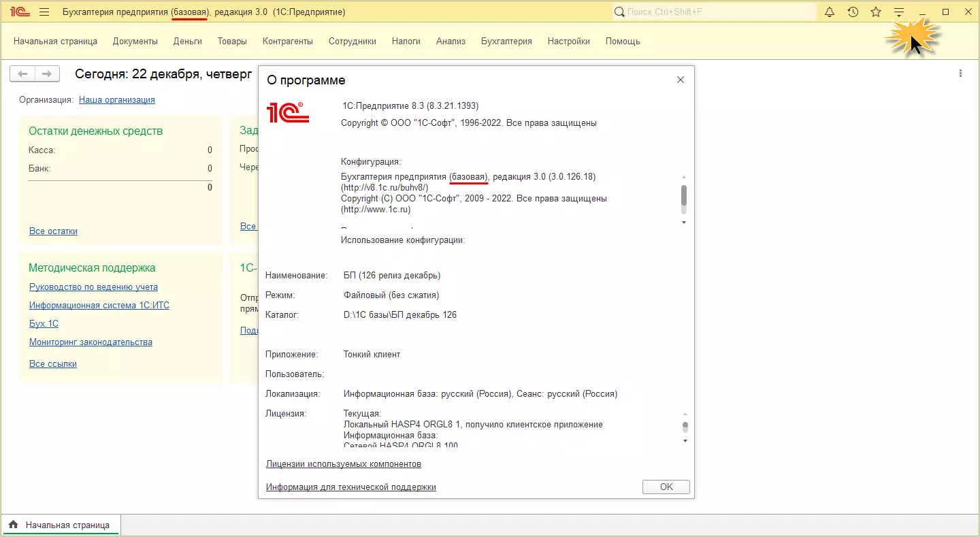Open the Помощь menu
980x537 pixels.
pos(623,41)
